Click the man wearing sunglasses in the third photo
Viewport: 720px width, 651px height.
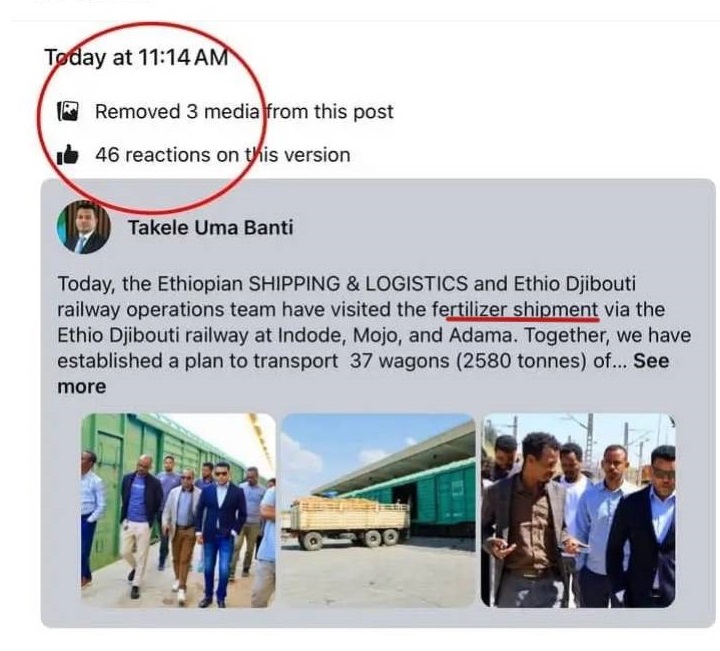coord(657,520)
